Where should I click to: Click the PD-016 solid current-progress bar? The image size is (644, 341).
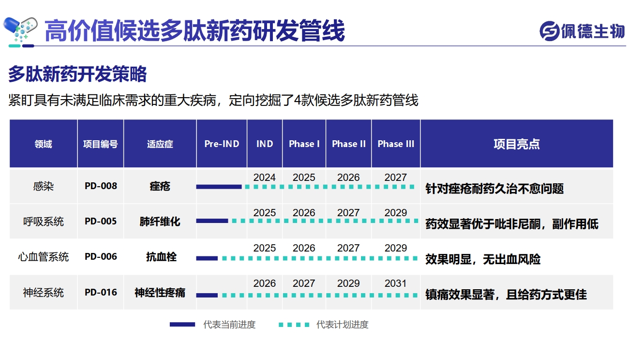[x=207, y=295]
